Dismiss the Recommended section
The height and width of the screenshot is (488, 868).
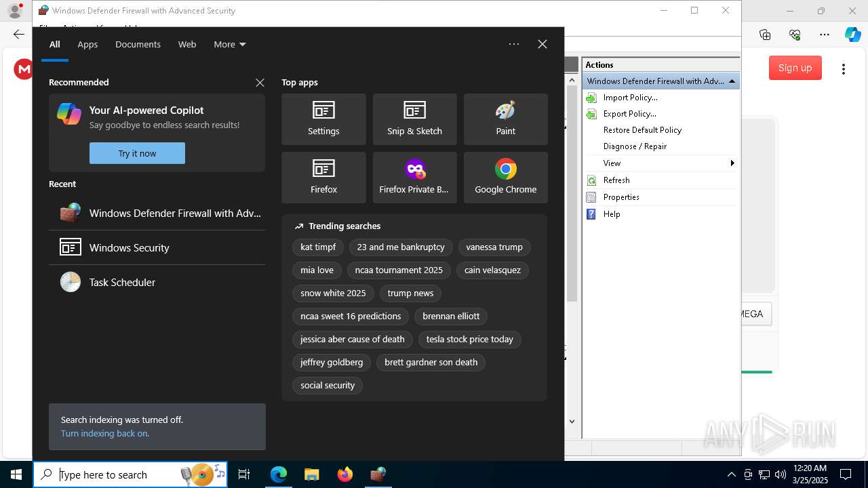click(260, 83)
